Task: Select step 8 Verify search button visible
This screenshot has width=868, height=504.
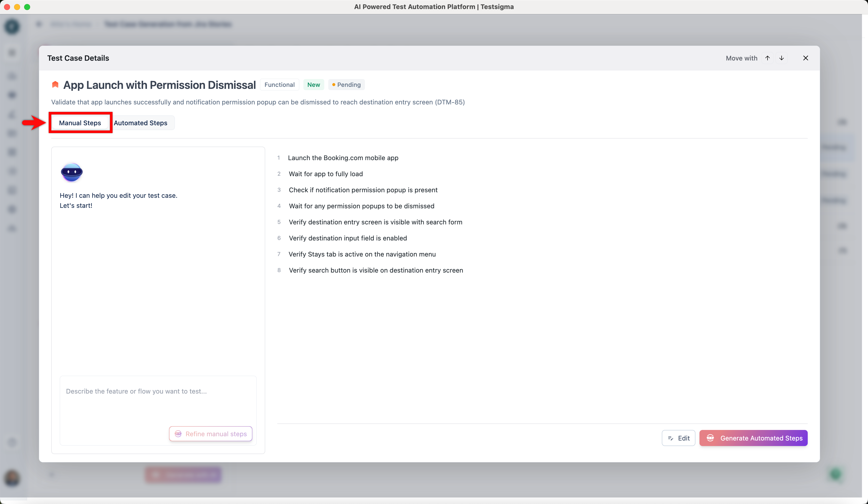Action: (x=375, y=270)
